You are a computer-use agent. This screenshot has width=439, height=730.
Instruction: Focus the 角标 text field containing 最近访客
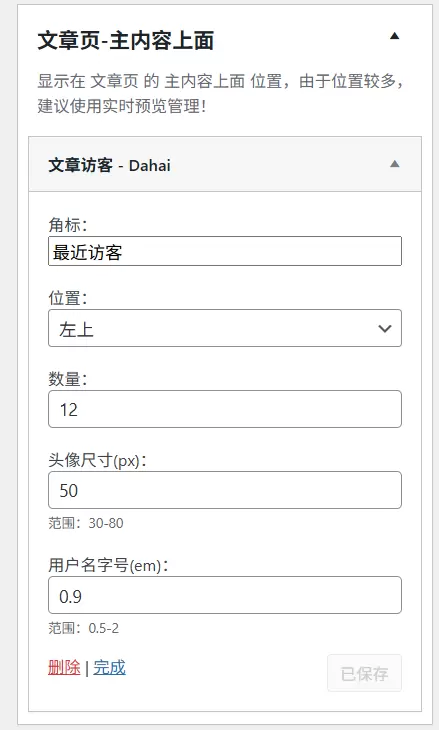[225, 251]
